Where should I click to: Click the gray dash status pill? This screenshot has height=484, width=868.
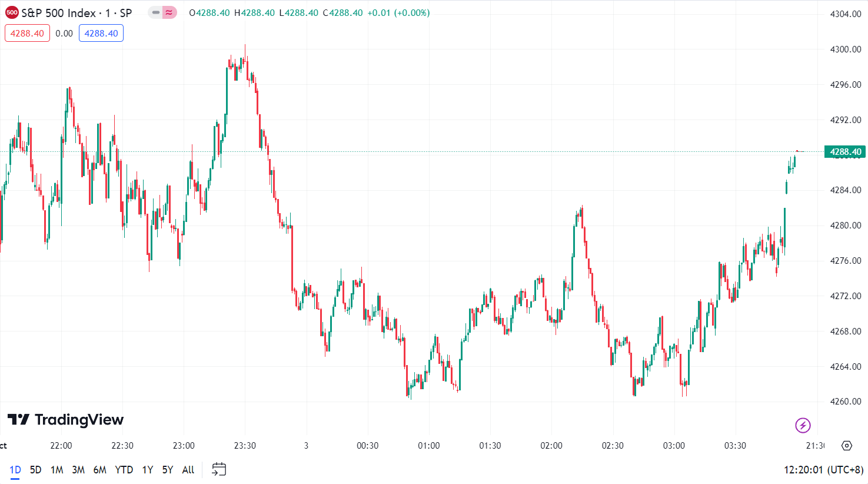155,12
